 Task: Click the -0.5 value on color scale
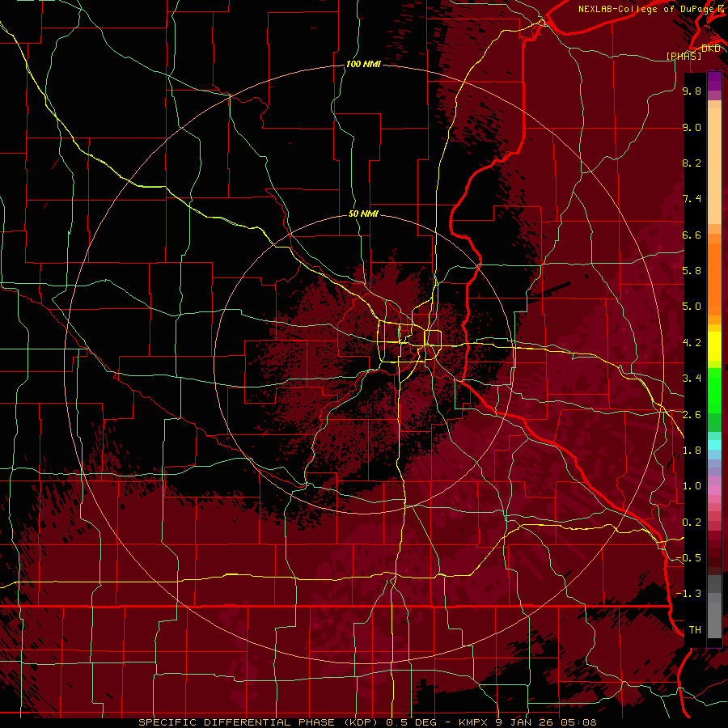coord(689,558)
